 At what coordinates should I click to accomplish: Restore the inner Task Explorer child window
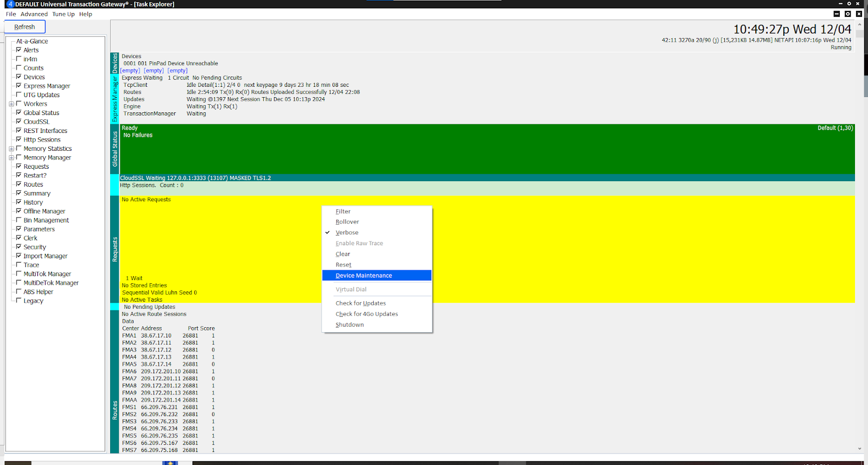point(848,14)
